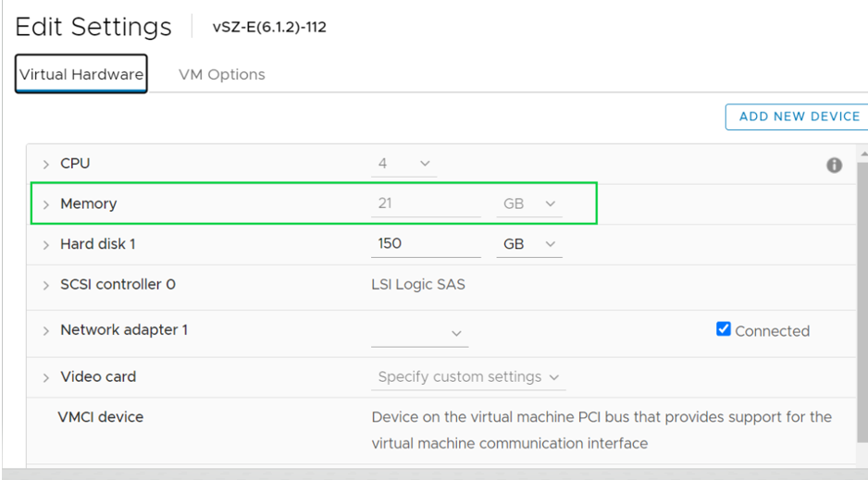
Task: Expand the Memory settings row
Action: click(46, 204)
